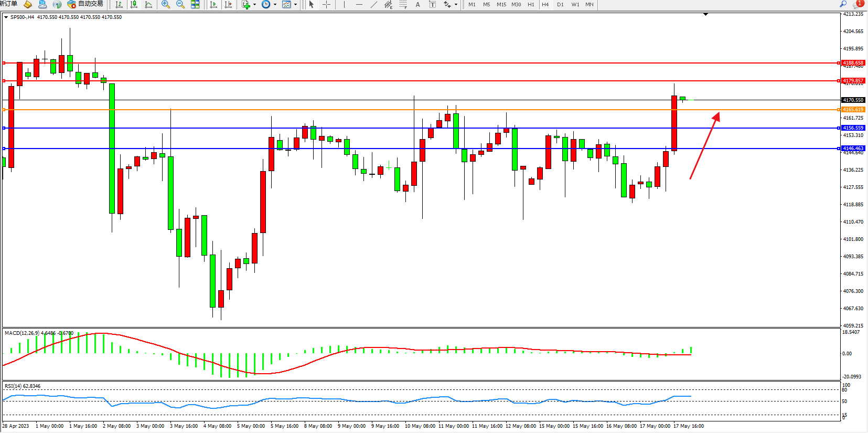Select the H1 timeframe button
The image size is (868, 433).
(531, 5)
